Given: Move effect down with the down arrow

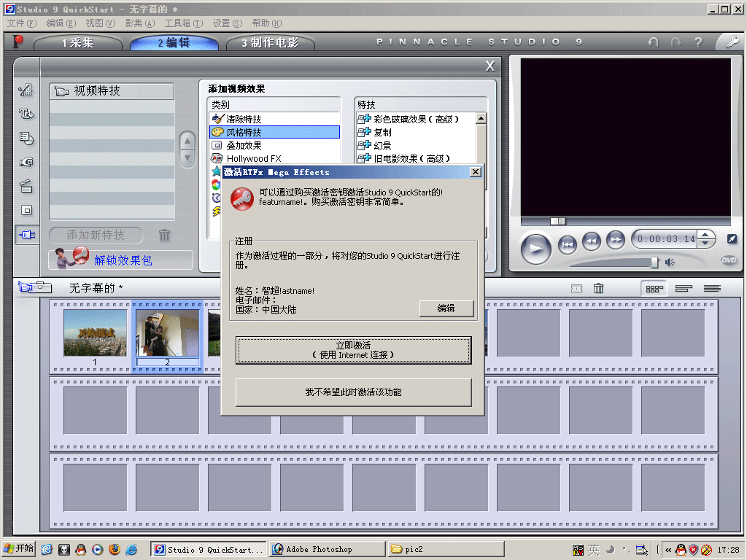Looking at the screenshot, I should (187, 157).
